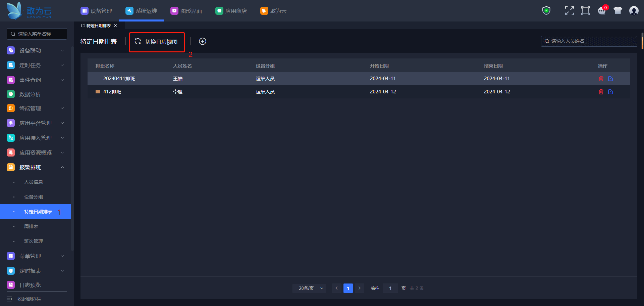Open the 周排表 submenu item
Viewport: 644px width, 306px height.
coord(31,226)
